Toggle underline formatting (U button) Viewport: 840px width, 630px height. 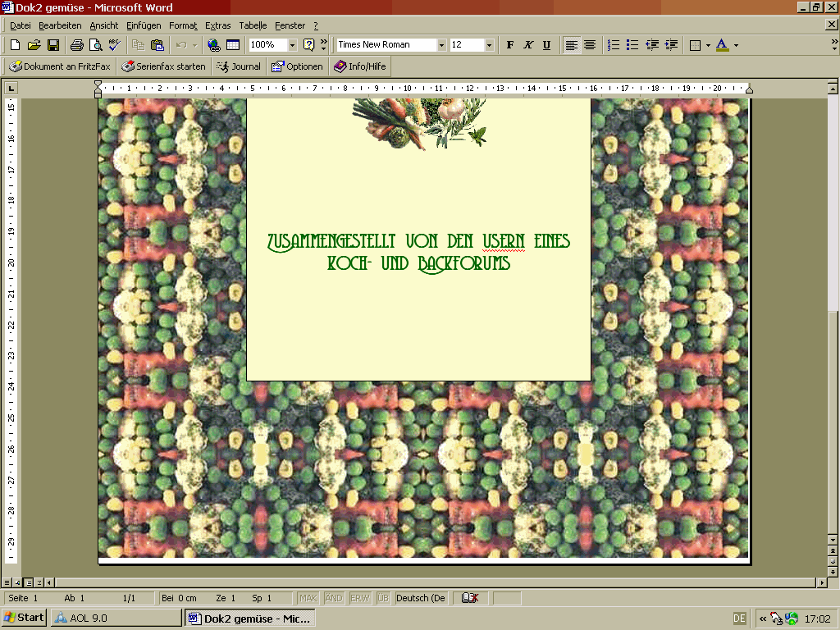pyautogui.click(x=546, y=45)
